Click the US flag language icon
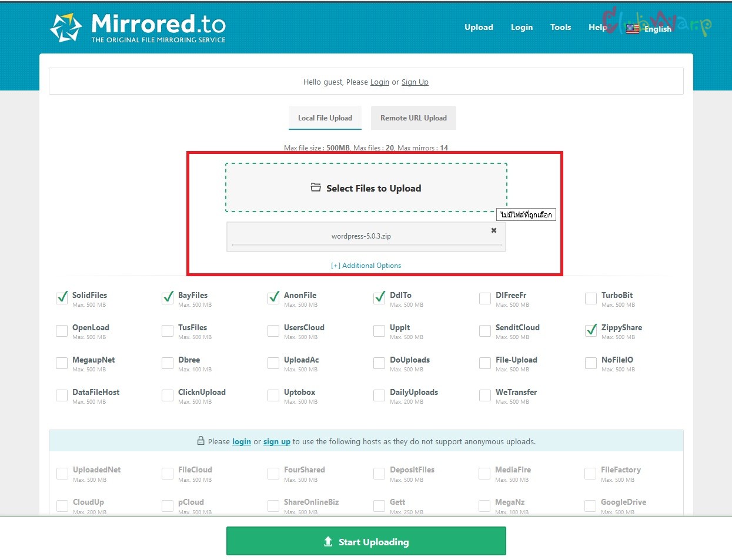 click(633, 29)
